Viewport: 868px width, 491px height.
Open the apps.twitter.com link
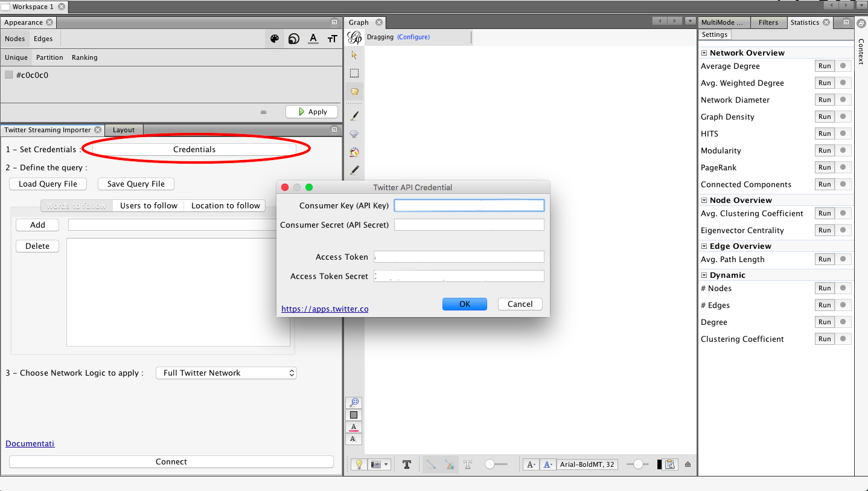click(x=325, y=309)
